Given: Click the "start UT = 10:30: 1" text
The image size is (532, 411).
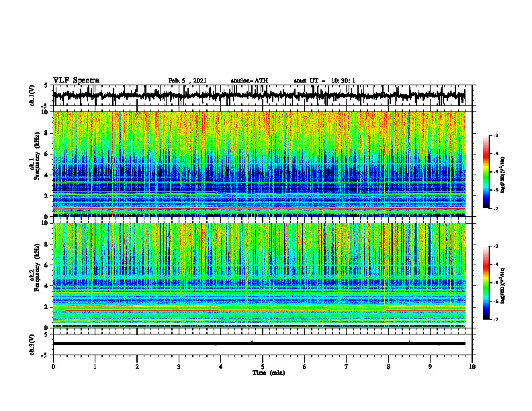Looking at the screenshot, I should click(324, 81).
